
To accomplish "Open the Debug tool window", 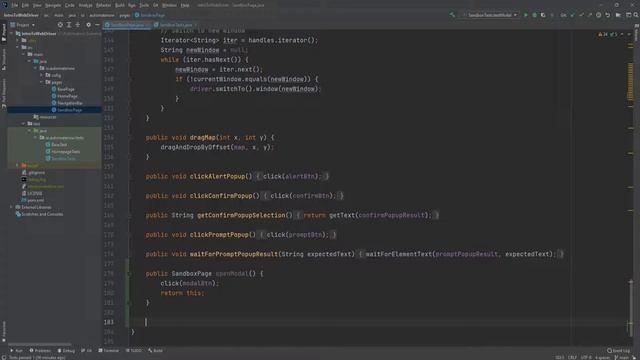I will coord(67,351).
